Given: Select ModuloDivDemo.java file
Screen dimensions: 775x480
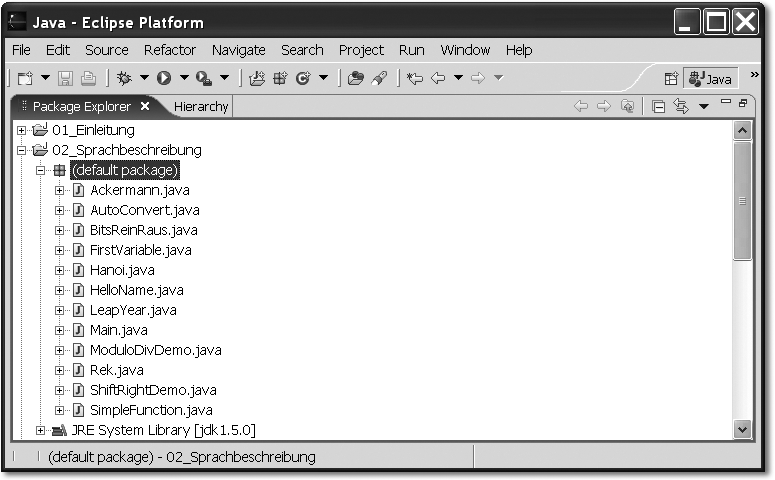Looking at the screenshot, I should click(x=156, y=350).
